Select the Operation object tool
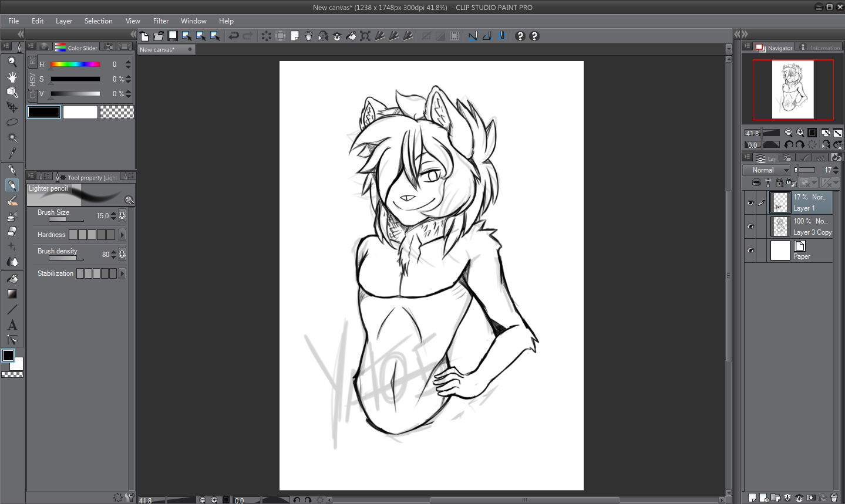This screenshot has width=845, height=504. coord(12,92)
